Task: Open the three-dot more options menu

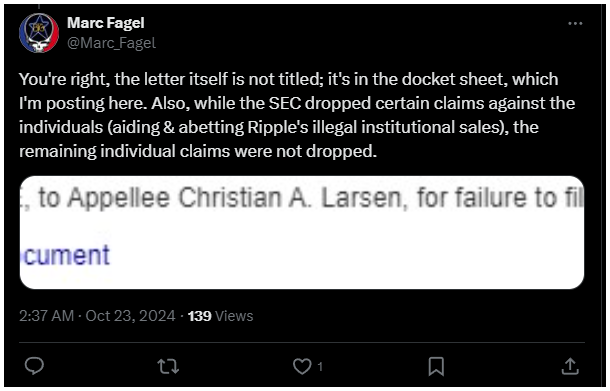Action: (575, 24)
